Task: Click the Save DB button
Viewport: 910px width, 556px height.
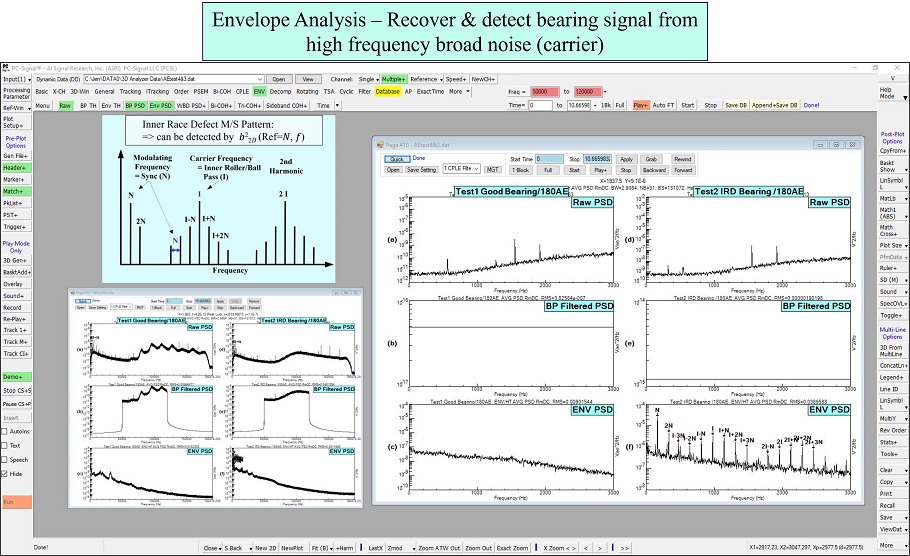Action: (735, 105)
